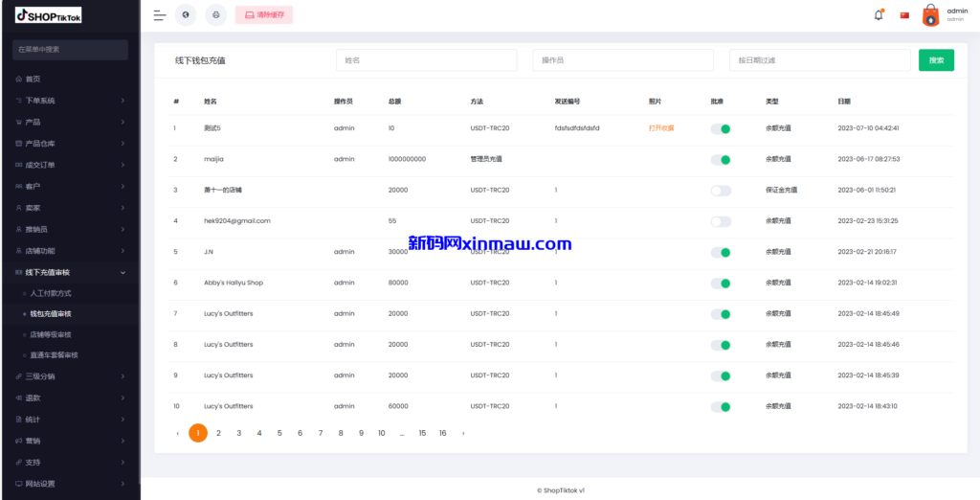Click the SHOP TikTok logo
Image resolution: width=980 pixels, height=500 pixels.
coord(48,15)
